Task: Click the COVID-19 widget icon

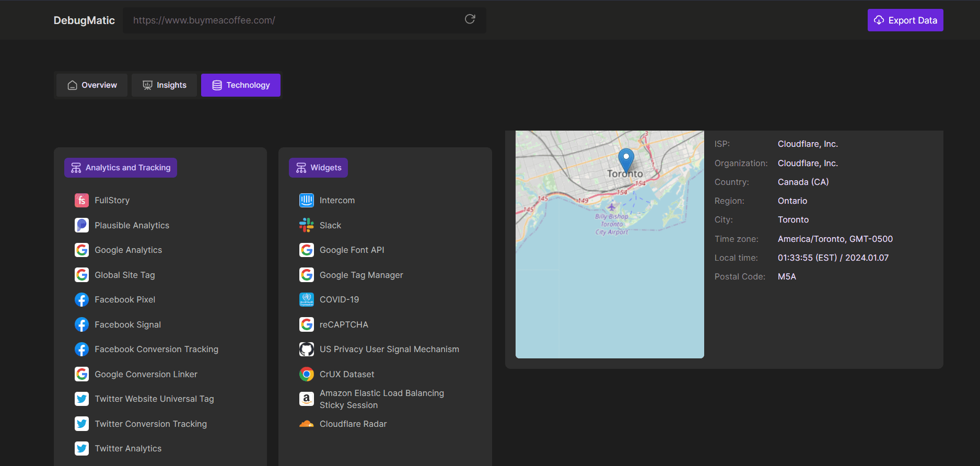Action: pos(307,299)
